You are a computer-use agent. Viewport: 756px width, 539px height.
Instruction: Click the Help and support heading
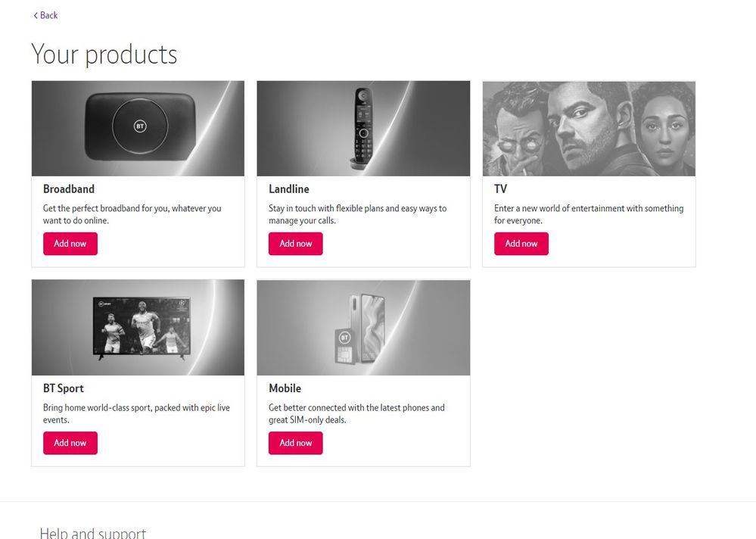pos(92,533)
